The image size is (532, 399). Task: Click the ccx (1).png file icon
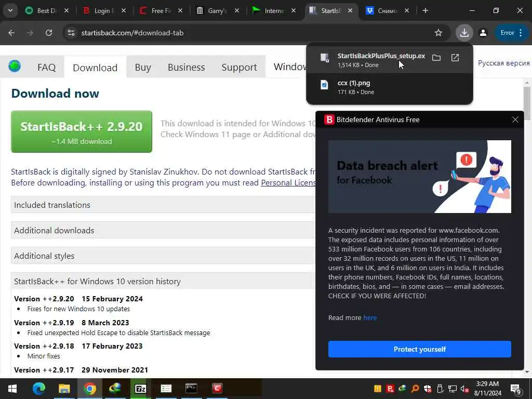[x=324, y=85]
